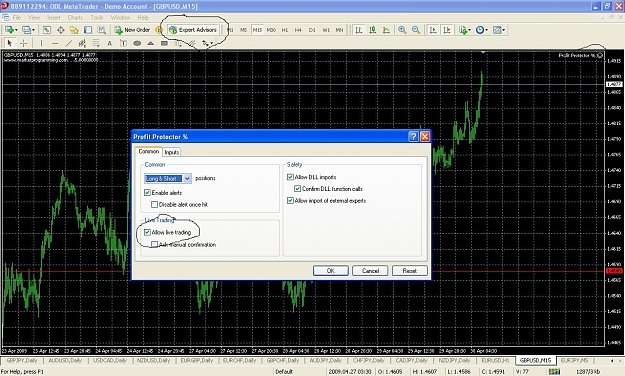This screenshot has height=376, width=625.
Task: Click the Cancel button
Action: 370,271
